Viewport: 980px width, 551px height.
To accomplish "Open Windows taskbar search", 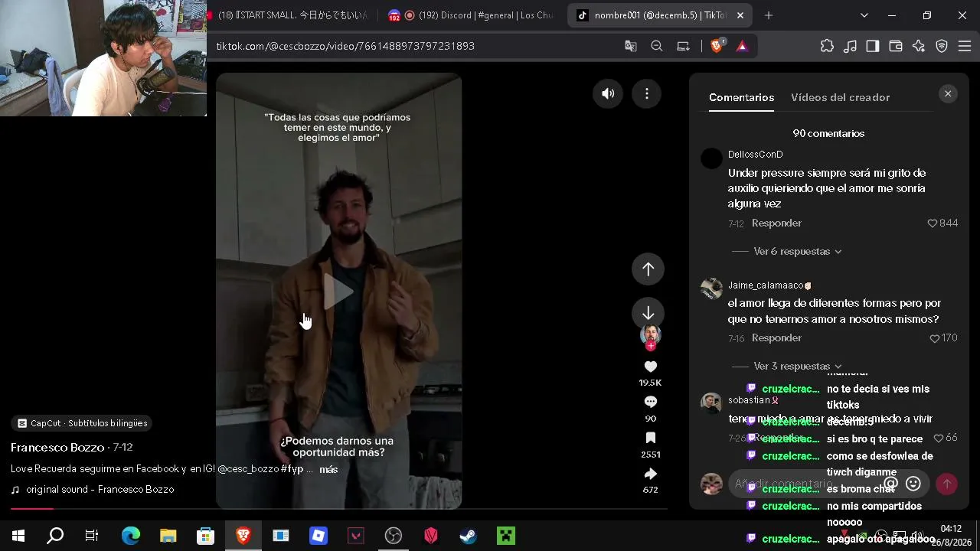I will coord(55,536).
